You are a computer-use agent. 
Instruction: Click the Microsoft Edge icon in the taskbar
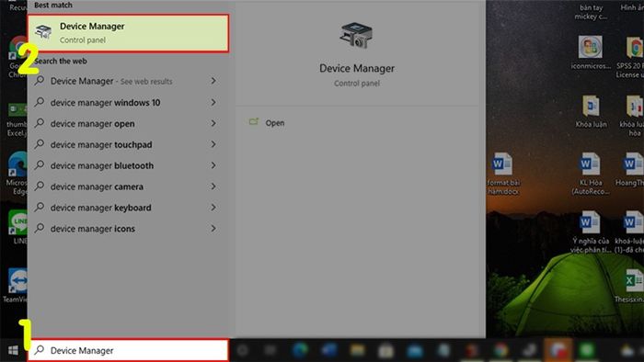click(300, 350)
